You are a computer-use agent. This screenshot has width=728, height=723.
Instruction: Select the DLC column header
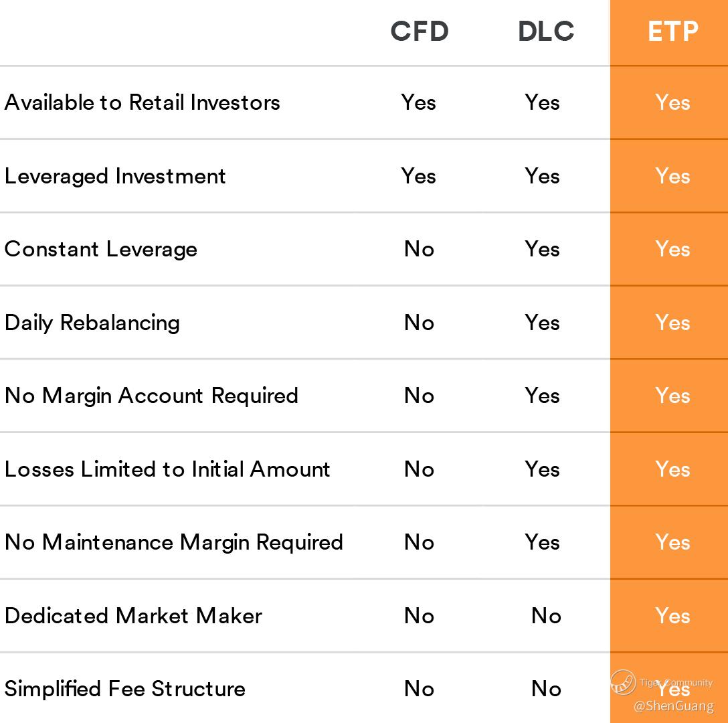click(x=546, y=31)
